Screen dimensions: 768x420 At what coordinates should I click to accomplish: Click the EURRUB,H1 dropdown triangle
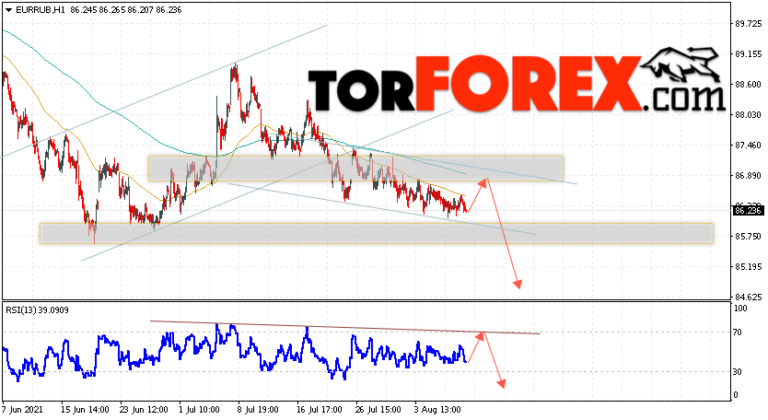(8, 10)
